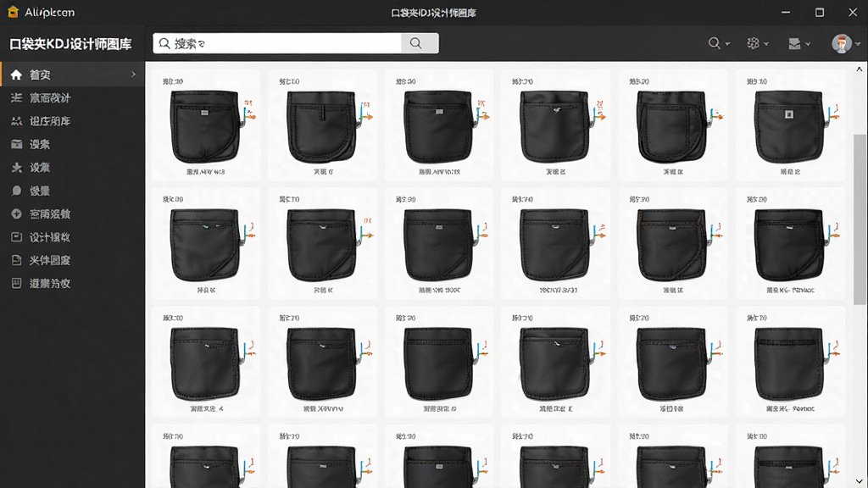Select the last pocket thumbnail in the third row
Image resolution: width=868 pixels, height=488 pixels.
(x=790, y=362)
